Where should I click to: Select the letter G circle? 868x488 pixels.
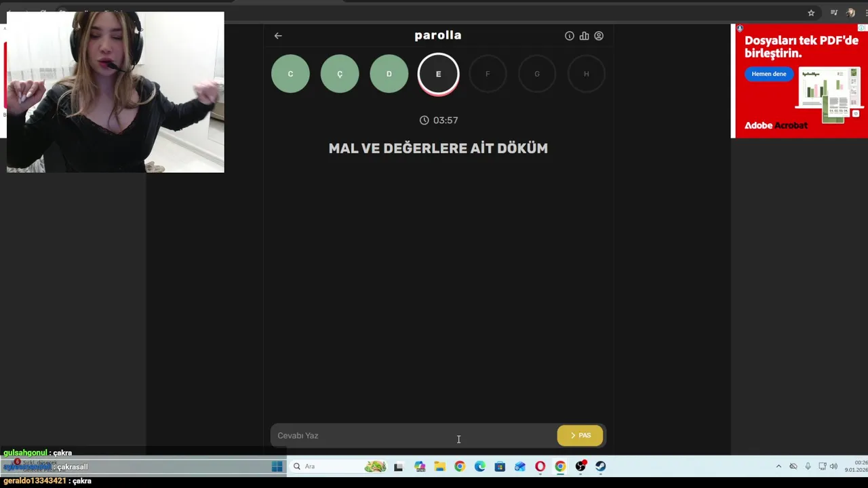537,74
